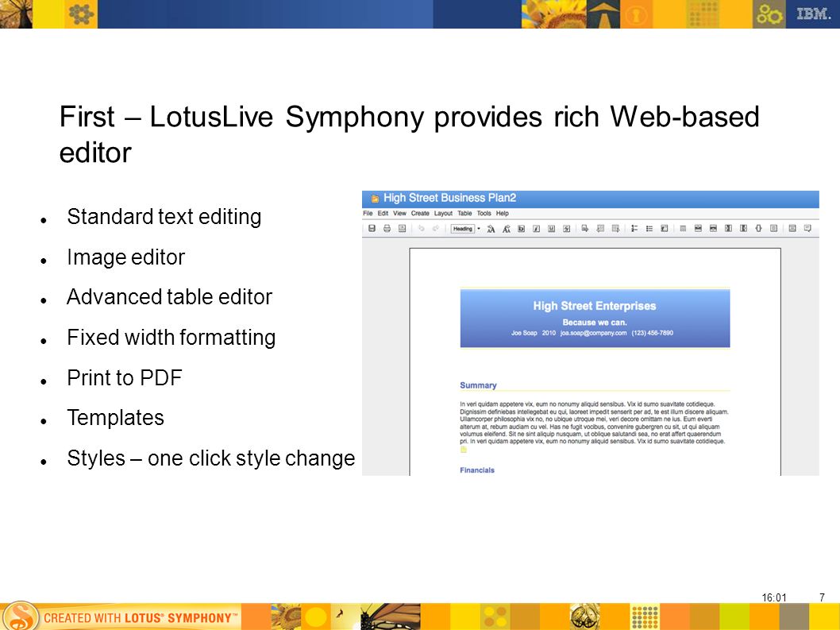Click the Redo arrow icon

tap(436, 229)
